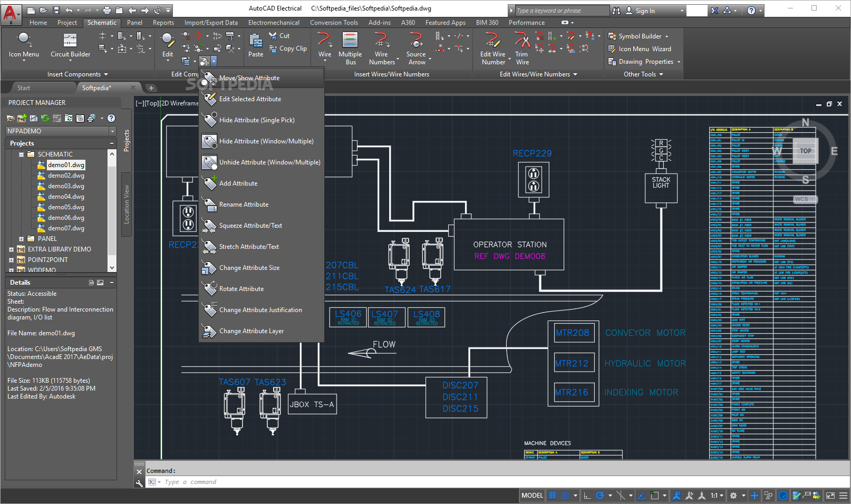Open Project Manager help question mark
The width and height of the screenshot is (851, 504).
(x=111, y=118)
